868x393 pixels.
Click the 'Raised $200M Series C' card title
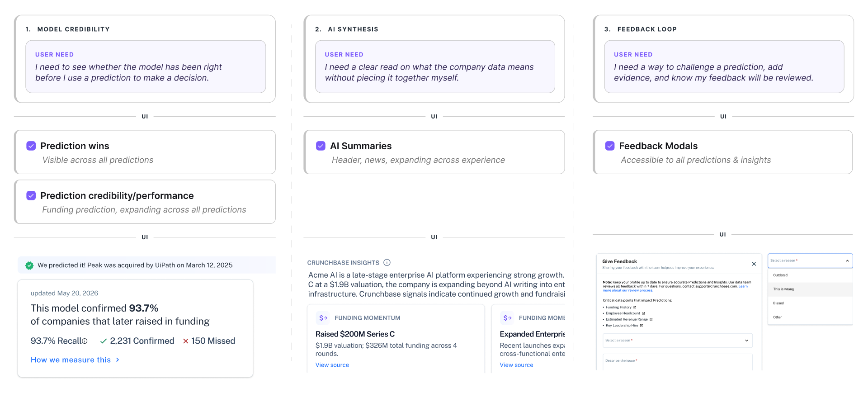(x=355, y=334)
